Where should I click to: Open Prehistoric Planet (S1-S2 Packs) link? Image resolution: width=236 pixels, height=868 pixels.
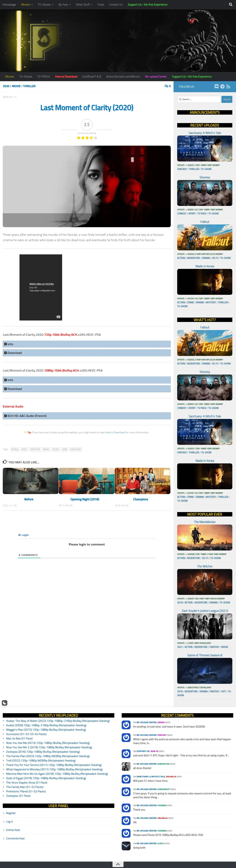(x=26, y=791)
